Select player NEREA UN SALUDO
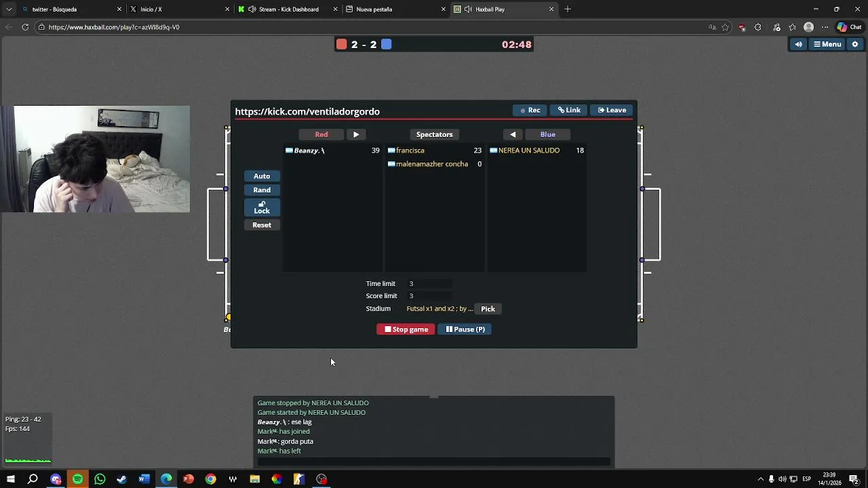 click(536, 150)
